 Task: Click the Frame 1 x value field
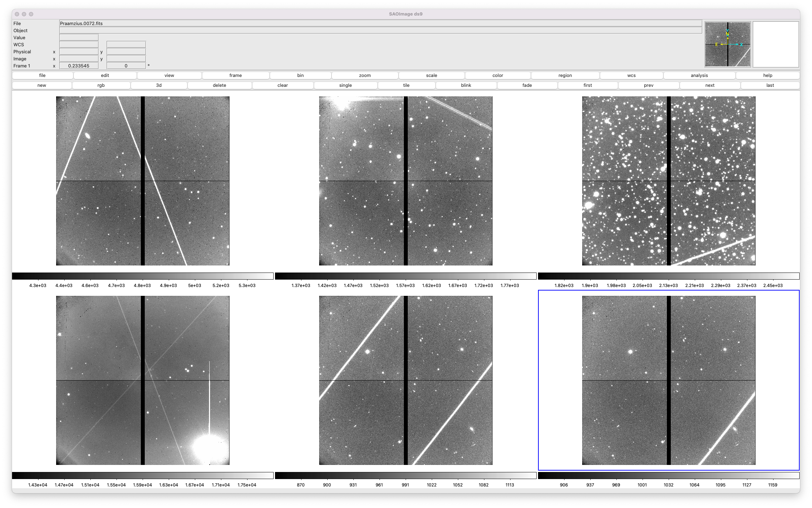tap(79, 66)
